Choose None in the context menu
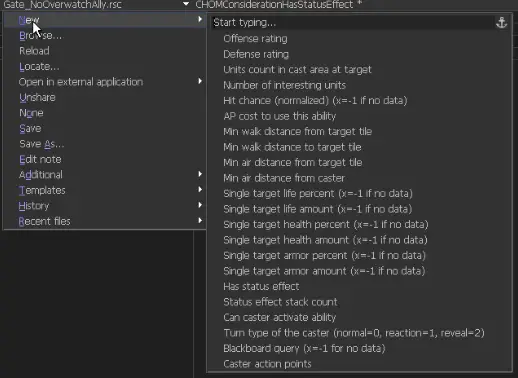This screenshot has height=378, width=518. pos(105,113)
